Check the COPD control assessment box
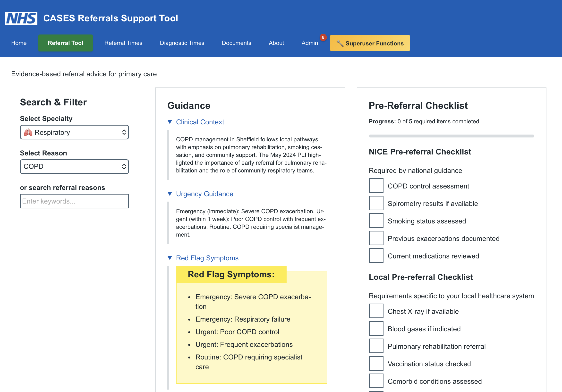 click(376, 186)
